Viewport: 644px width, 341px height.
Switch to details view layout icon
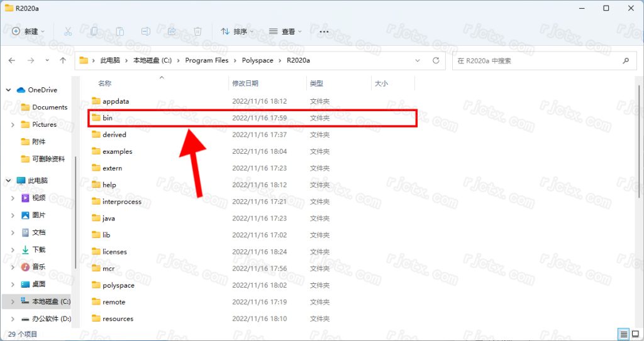(x=623, y=334)
